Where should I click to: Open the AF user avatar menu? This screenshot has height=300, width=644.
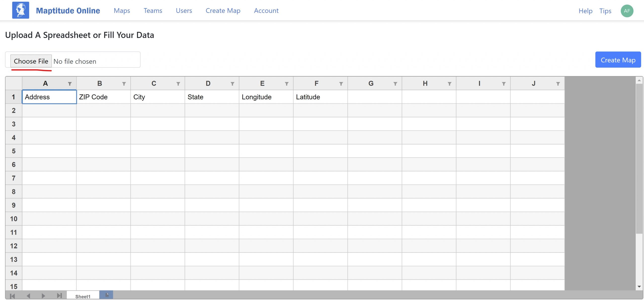[627, 11]
